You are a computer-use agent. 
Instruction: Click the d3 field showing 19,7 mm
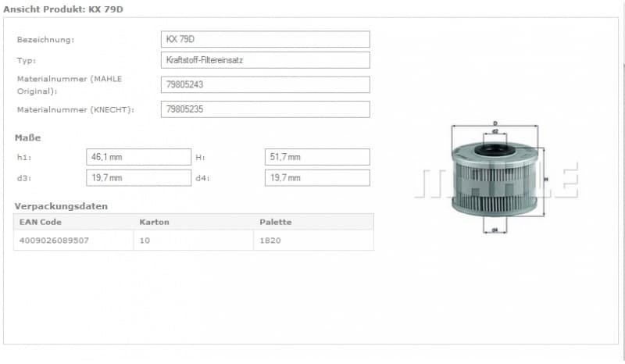139,178
